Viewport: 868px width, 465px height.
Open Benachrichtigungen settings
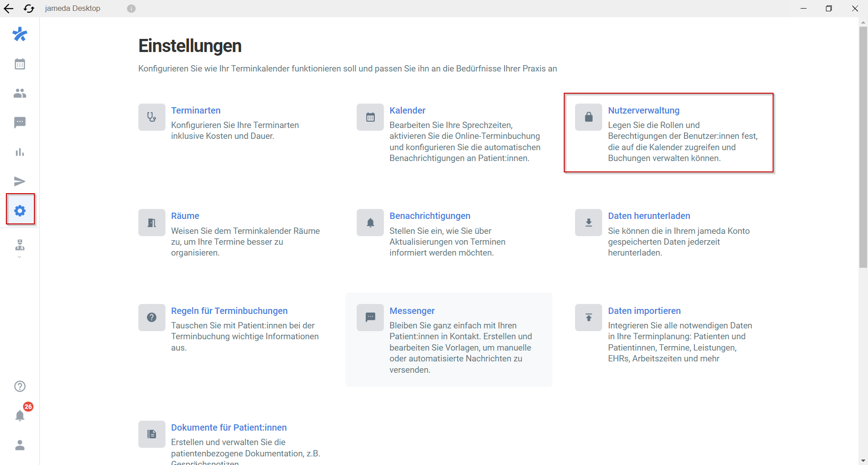(x=430, y=216)
